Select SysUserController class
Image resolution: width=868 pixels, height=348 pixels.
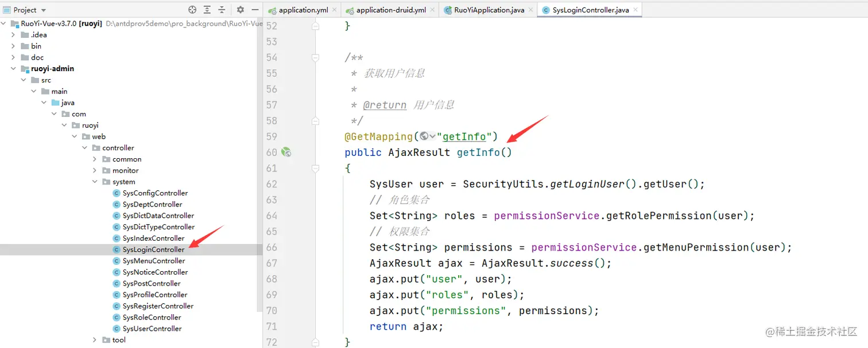tap(152, 329)
